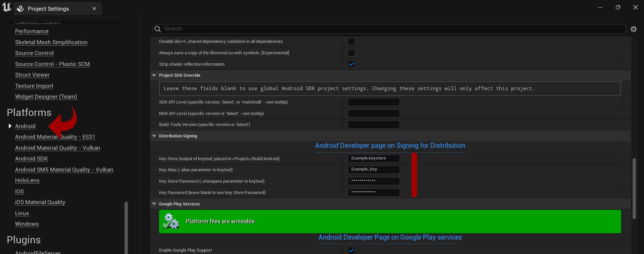Click the sidebar category scrollbar

pos(126,228)
